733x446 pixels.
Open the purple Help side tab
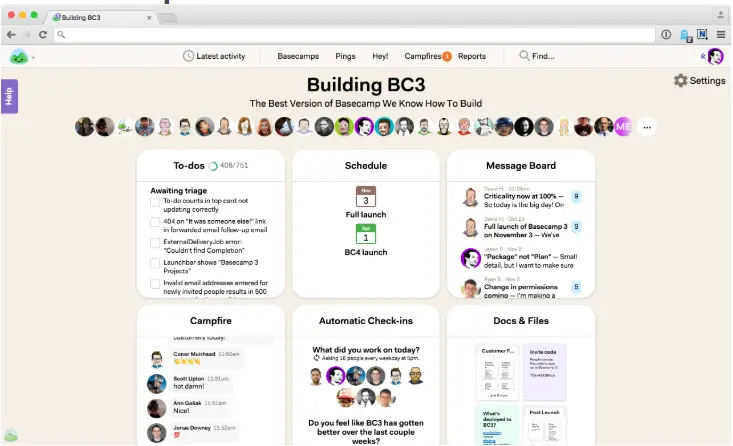(9, 96)
